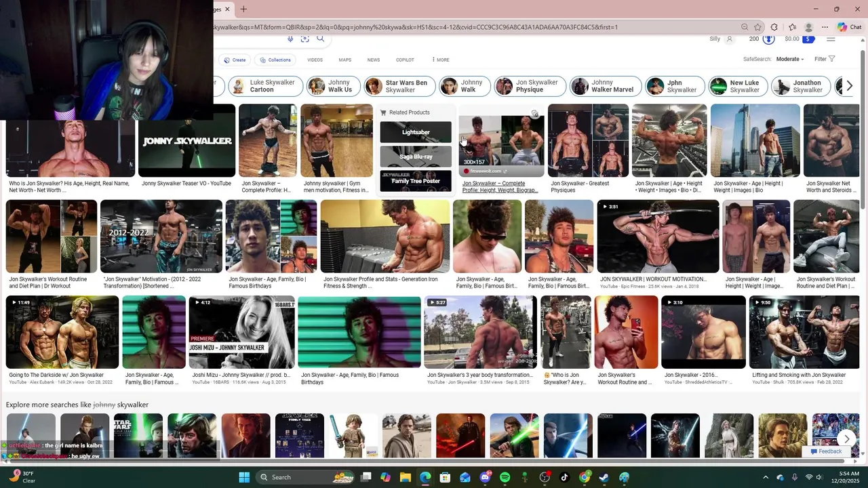Screen dimensions: 868x488
Task: Open Edge settings and more menu
Action: pyautogui.click(x=825, y=27)
